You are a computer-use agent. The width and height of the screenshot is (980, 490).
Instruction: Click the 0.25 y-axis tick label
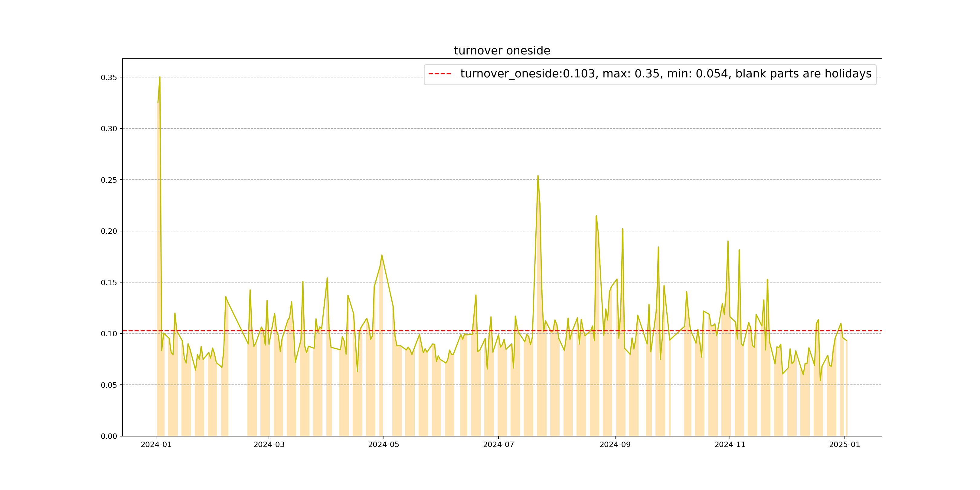pyautogui.click(x=109, y=180)
